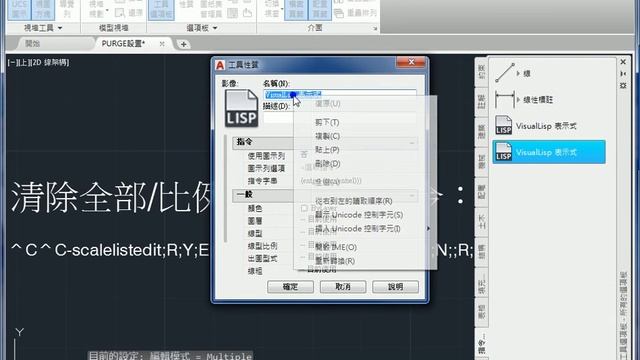Click the 視圖方塊 (ViewCube) ribbon button

43,9
